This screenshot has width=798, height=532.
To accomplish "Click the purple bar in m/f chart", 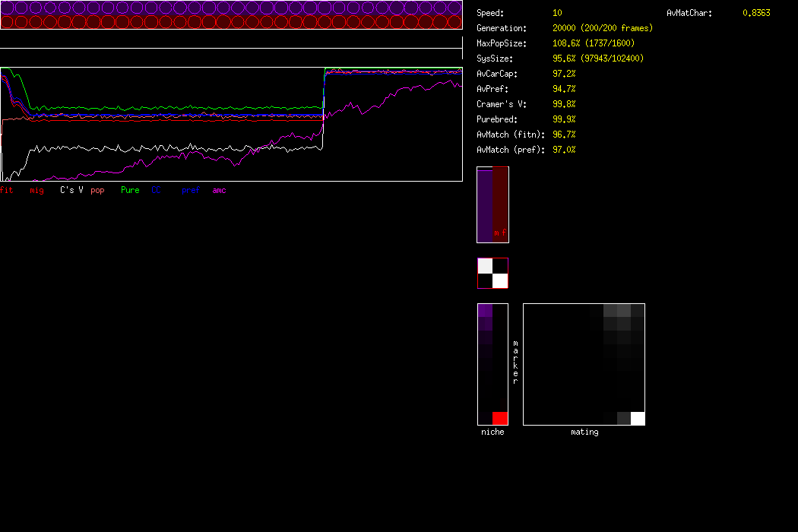I will (x=485, y=205).
